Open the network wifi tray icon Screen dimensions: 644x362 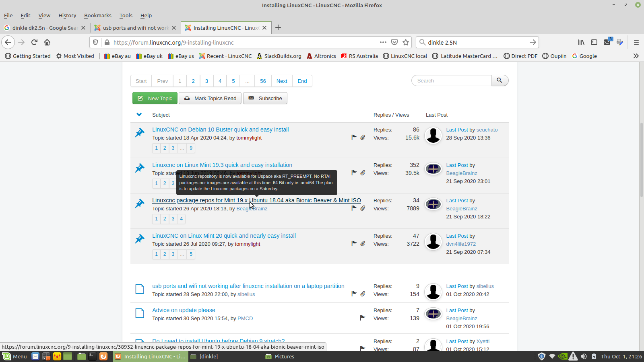pyautogui.click(x=552, y=356)
